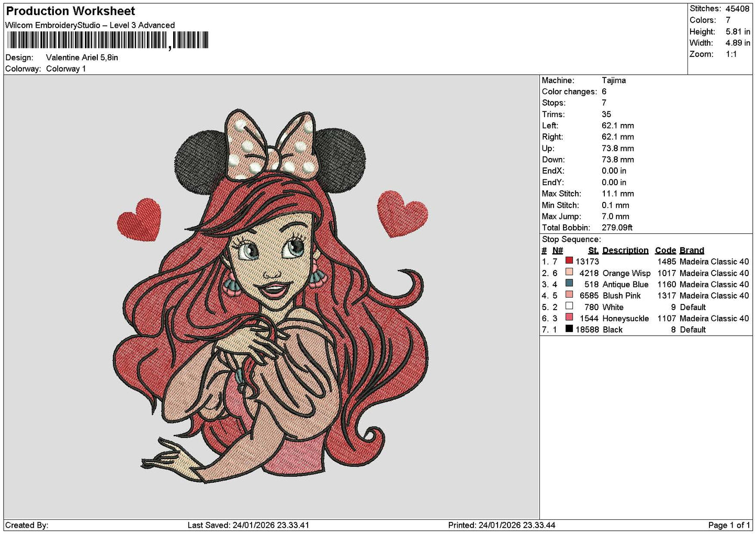Click the Left value 62.1 mm
The image size is (756, 534).
coord(617,126)
